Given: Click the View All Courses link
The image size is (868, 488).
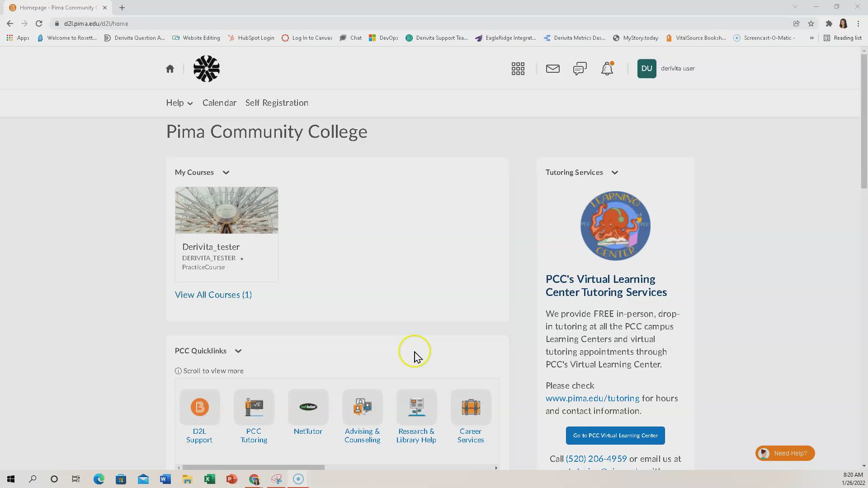Looking at the screenshot, I should click(x=213, y=295).
